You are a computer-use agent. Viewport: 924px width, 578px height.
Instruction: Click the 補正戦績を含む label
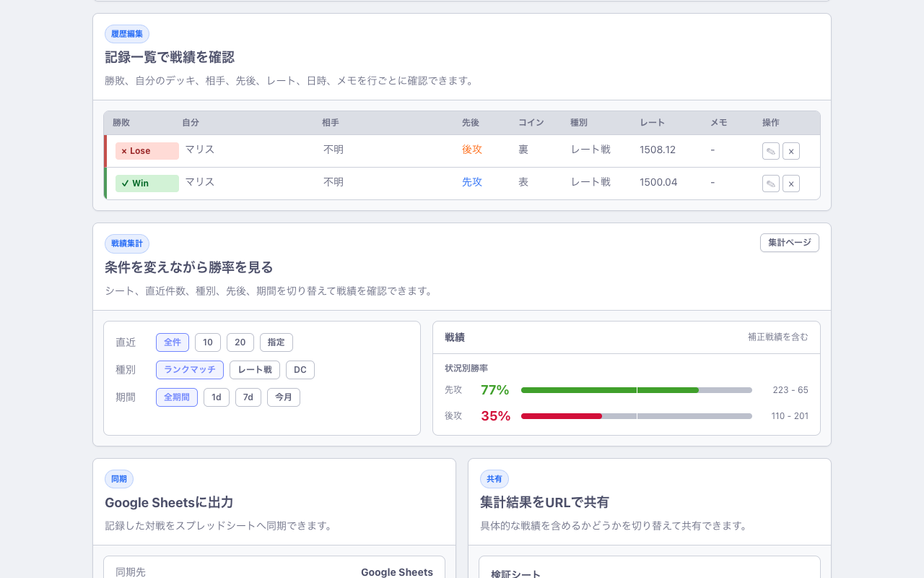click(778, 337)
